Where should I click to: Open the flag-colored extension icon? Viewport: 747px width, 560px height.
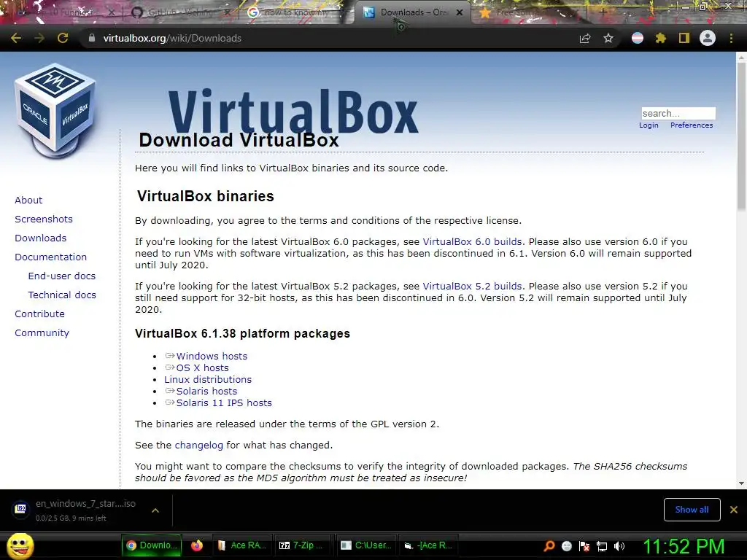click(x=638, y=38)
